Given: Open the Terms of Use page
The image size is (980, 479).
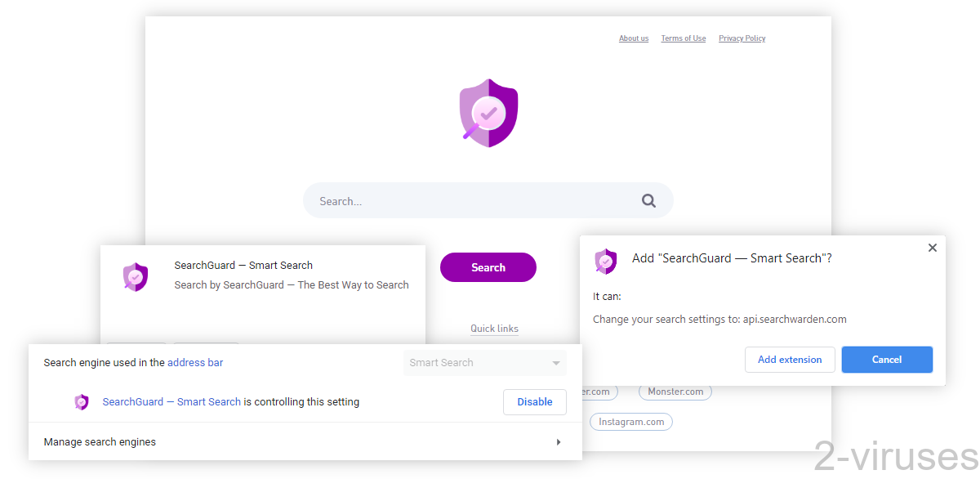Looking at the screenshot, I should pyautogui.click(x=683, y=38).
